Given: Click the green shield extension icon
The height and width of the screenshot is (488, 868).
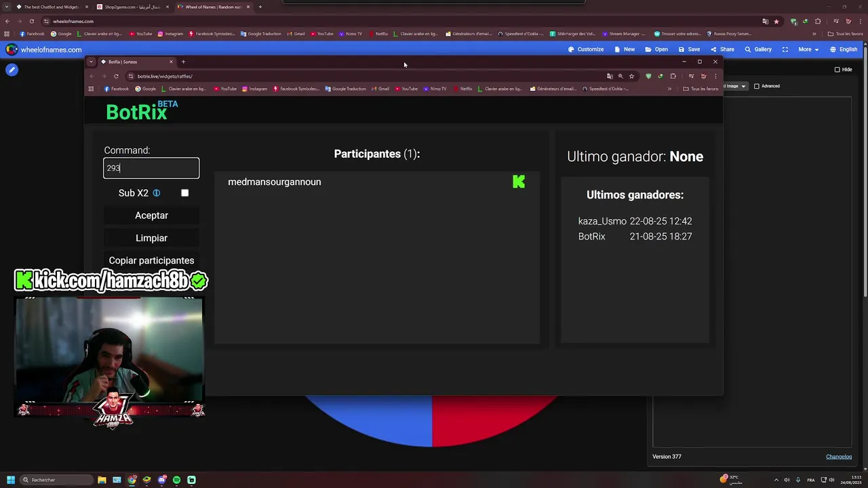Looking at the screenshot, I should [648, 76].
